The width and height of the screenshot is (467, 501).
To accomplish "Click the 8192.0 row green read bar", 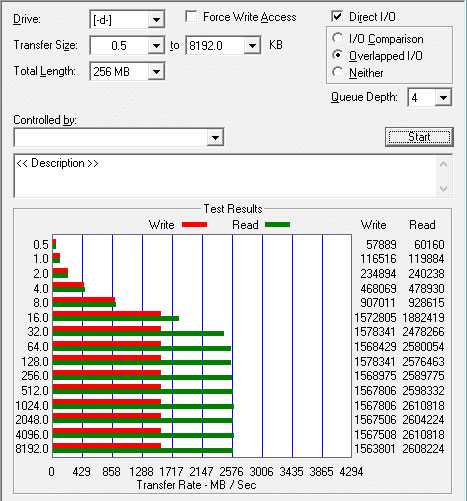I will click(x=143, y=451).
